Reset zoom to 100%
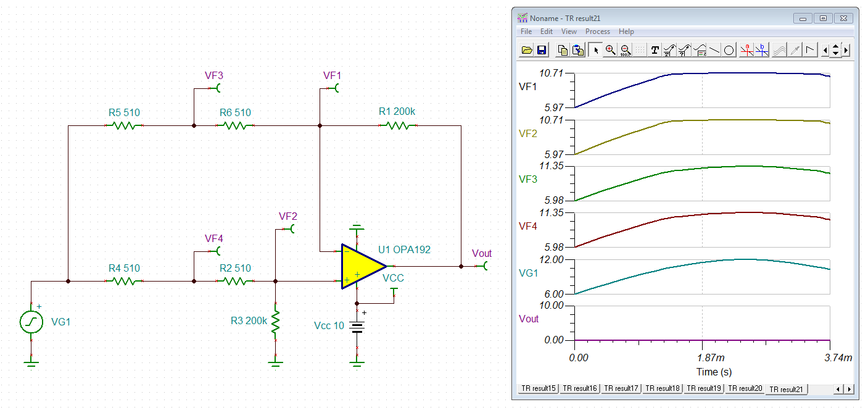This screenshot has width=868, height=410. point(625,49)
